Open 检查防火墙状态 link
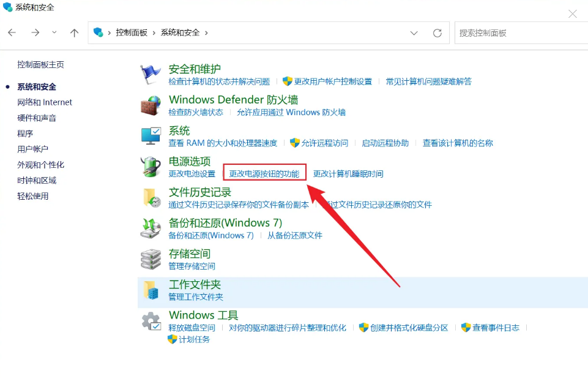This screenshot has width=588, height=378. 196,112
